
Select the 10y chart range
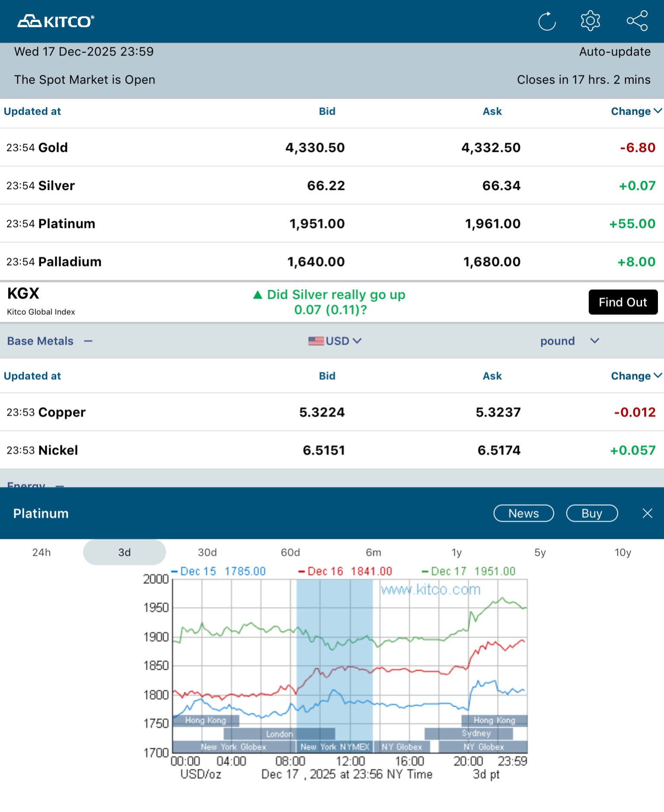click(623, 552)
